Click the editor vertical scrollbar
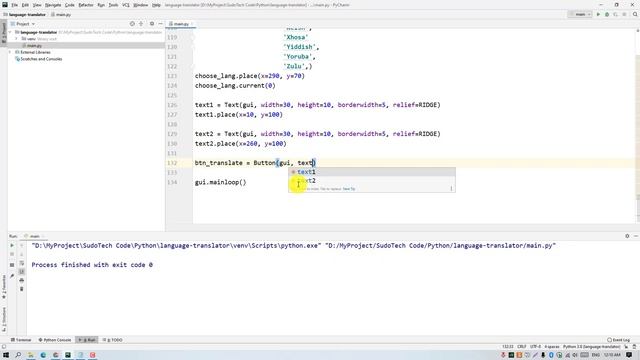The width and height of the screenshot is (640, 360). click(638, 126)
